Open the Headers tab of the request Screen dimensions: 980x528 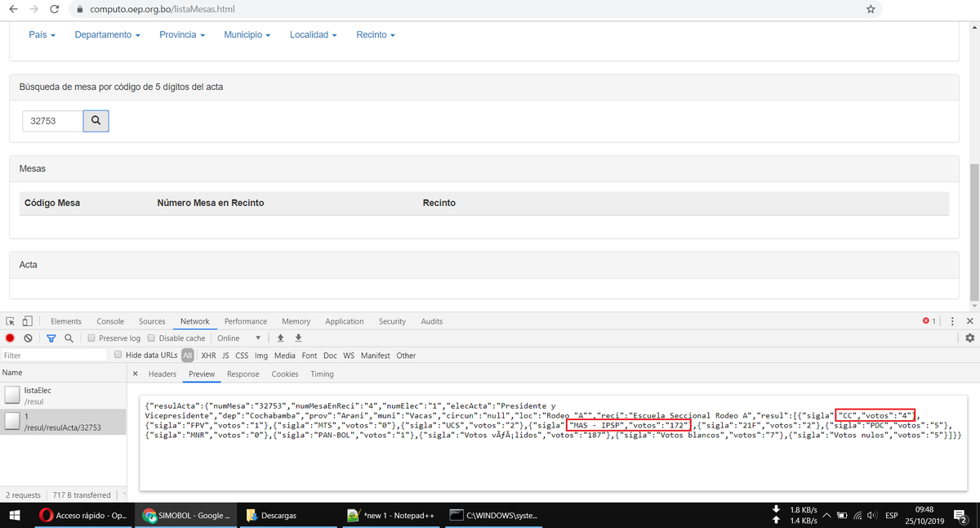(163, 374)
